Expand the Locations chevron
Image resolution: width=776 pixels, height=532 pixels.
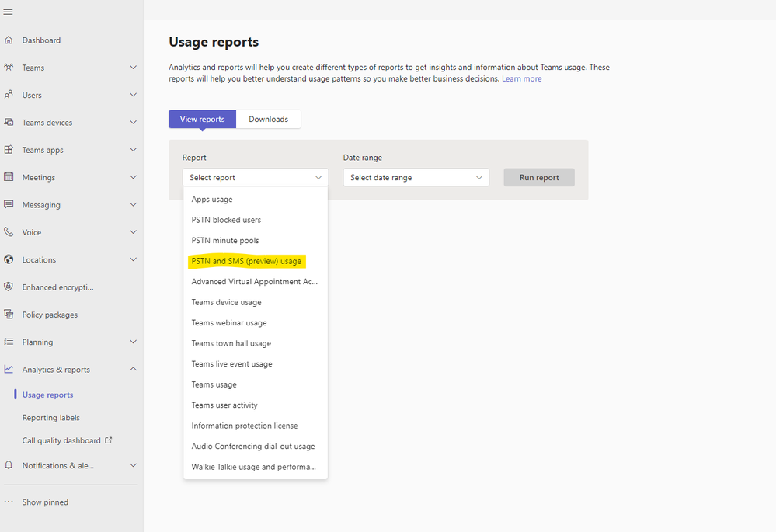(x=133, y=259)
